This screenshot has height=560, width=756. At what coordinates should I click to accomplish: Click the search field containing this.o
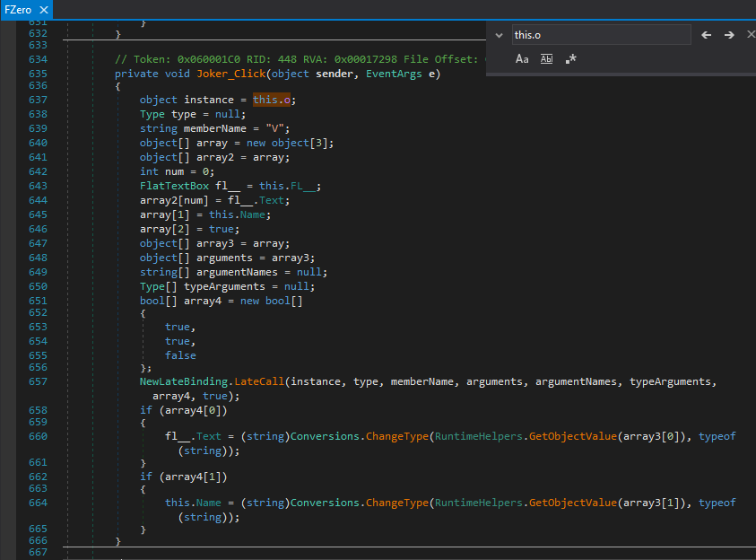pyautogui.click(x=601, y=35)
